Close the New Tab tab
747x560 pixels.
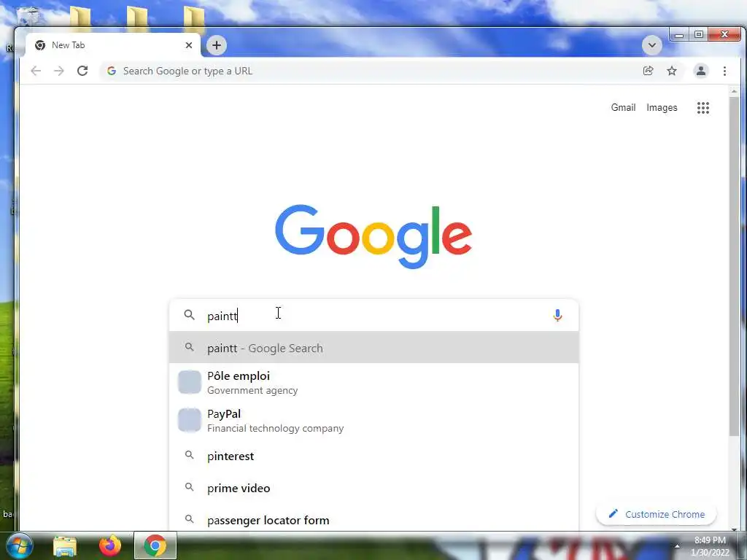point(189,45)
